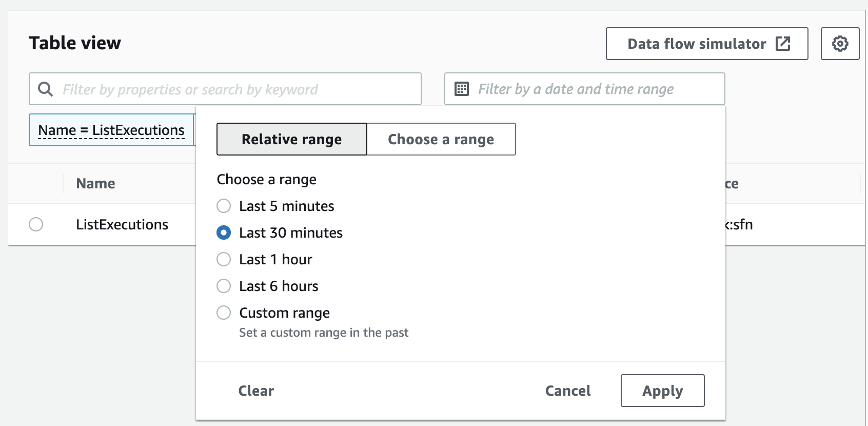This screenshot has height=426, width=868.
Task: Clear the selected time range
Action: click(256, 391)
